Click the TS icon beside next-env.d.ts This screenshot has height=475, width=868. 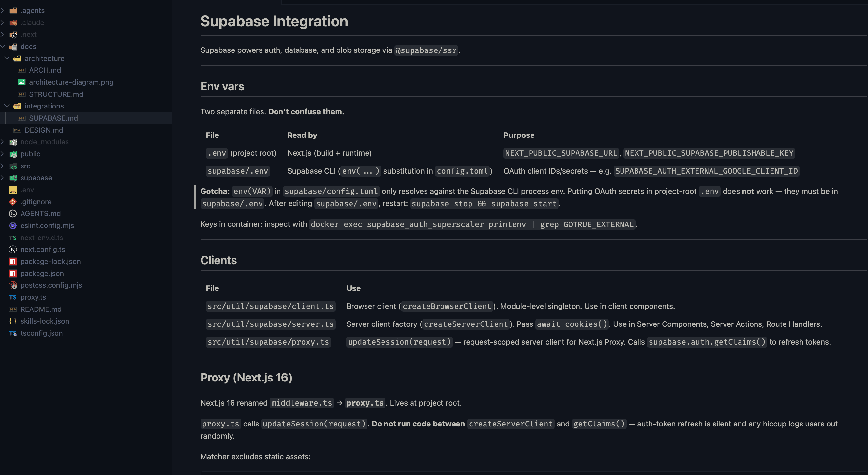(13, 238)
